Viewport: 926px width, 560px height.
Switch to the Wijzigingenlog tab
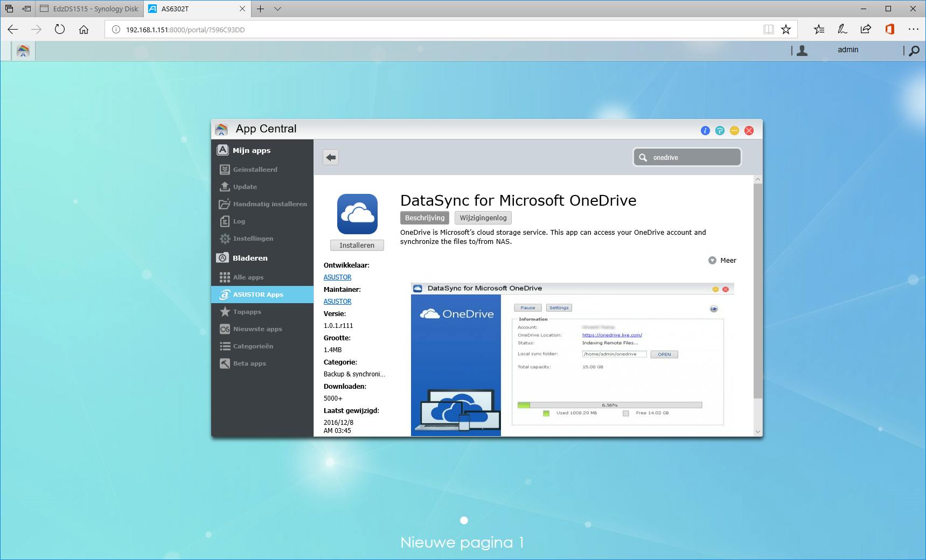click(x=483, y=218)
